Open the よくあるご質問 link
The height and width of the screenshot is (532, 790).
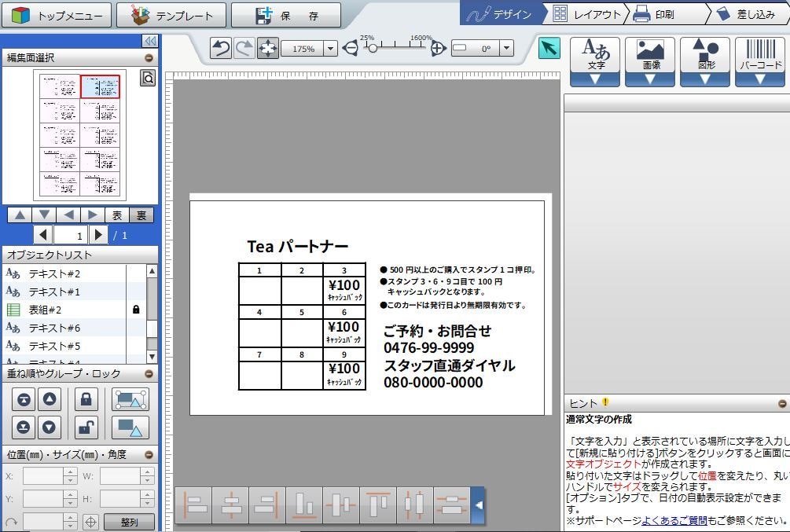(x=674, y=520)
